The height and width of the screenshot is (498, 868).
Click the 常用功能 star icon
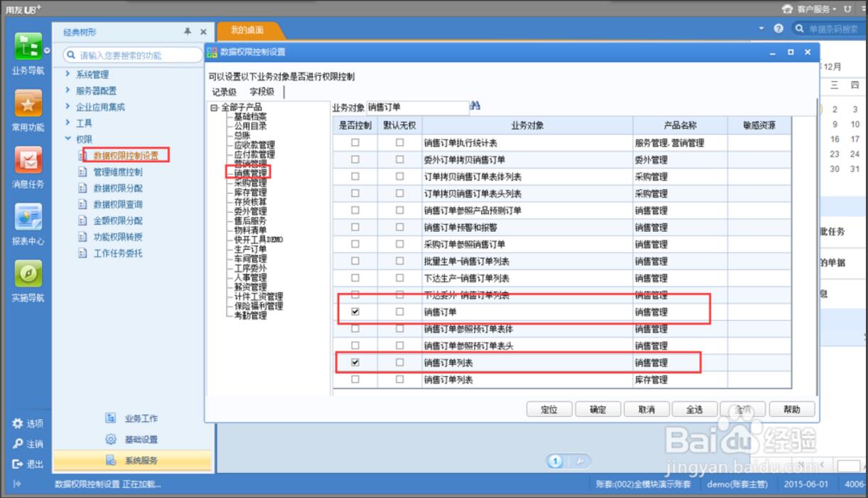click(28, 105)
